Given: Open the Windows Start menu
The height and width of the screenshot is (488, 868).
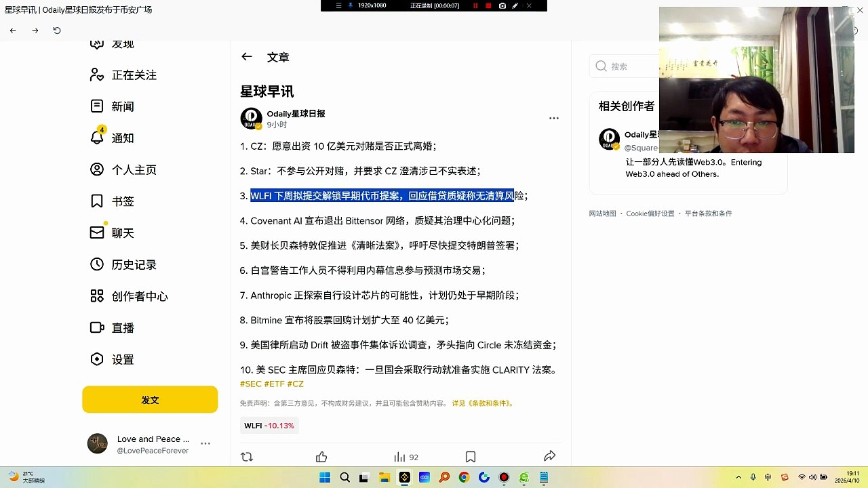Looking at the screenshot, I should click(x=325, y=478).
